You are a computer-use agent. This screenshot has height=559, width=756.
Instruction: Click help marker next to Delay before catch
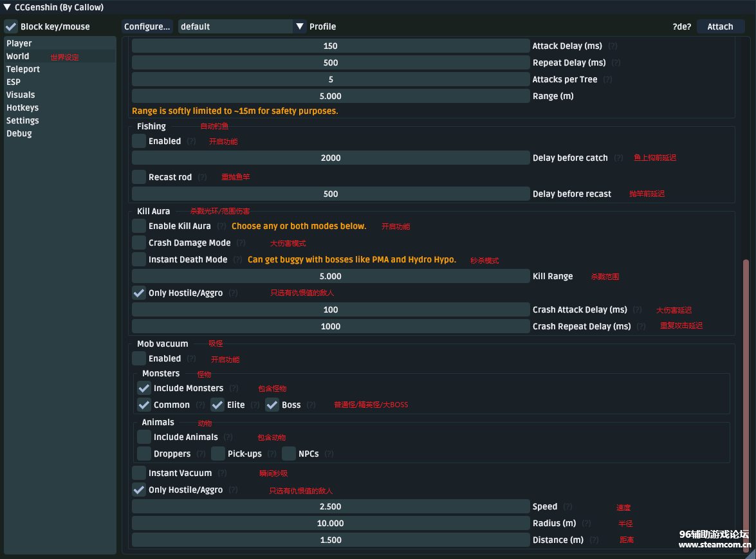pyautogui.click(x=618, y=158)
